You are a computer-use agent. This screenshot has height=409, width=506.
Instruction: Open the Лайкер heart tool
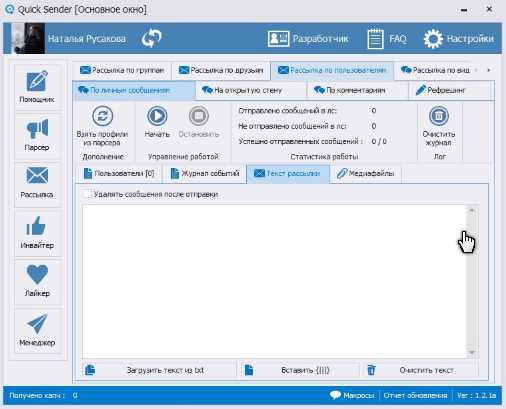37,281
